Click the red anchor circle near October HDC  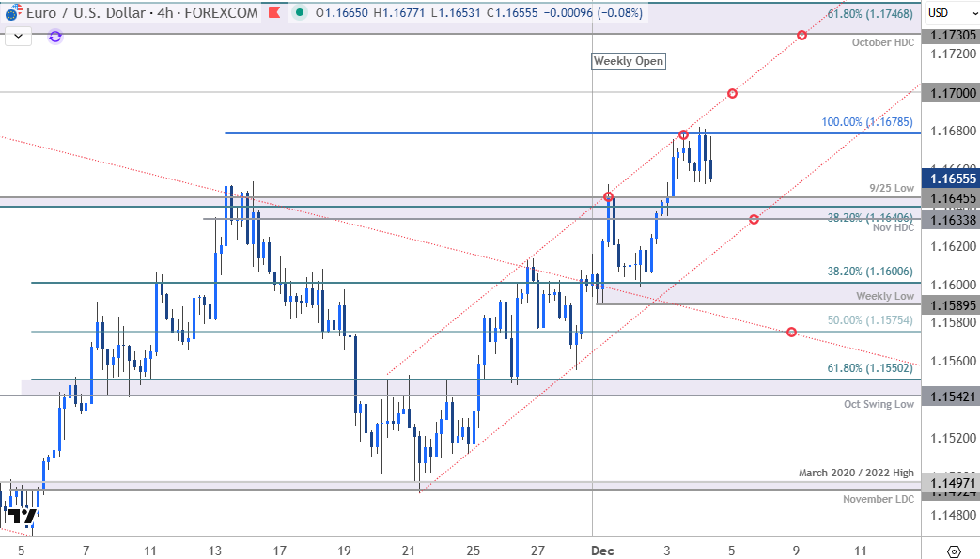pos(801,35)
